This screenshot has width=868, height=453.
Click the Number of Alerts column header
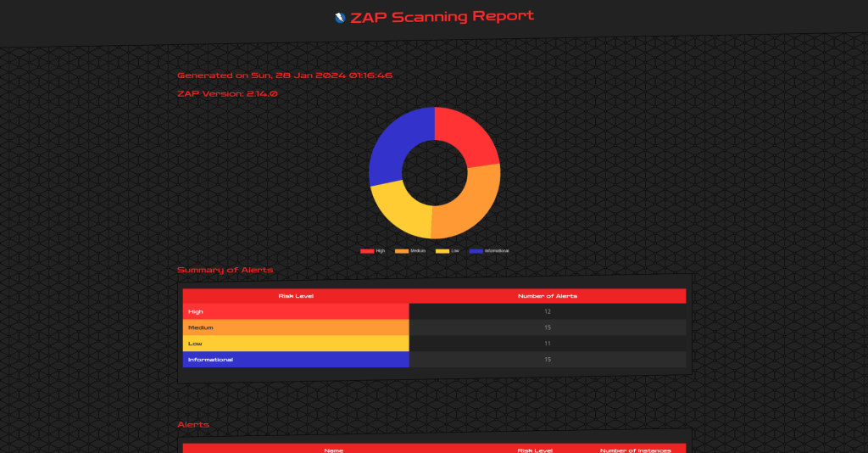(x=548, y=296)
